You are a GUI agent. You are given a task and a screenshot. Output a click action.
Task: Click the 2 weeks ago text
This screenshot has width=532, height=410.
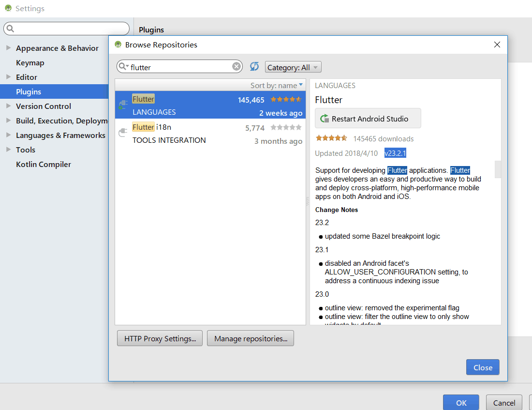coord(281,113)
